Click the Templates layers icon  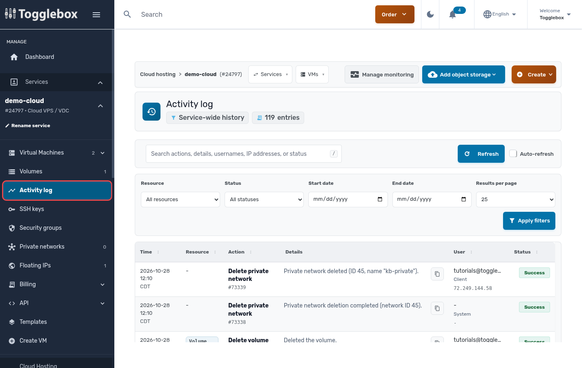pos(12,322)
